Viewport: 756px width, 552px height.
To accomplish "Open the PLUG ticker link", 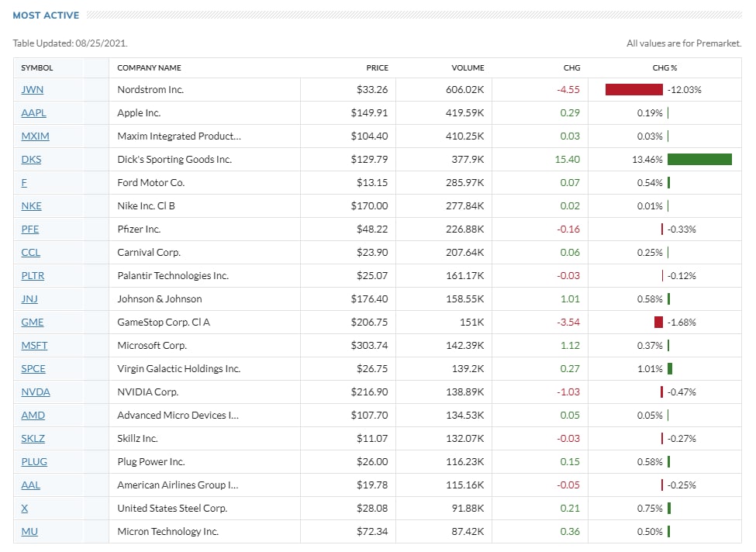I will coord(34,462).
